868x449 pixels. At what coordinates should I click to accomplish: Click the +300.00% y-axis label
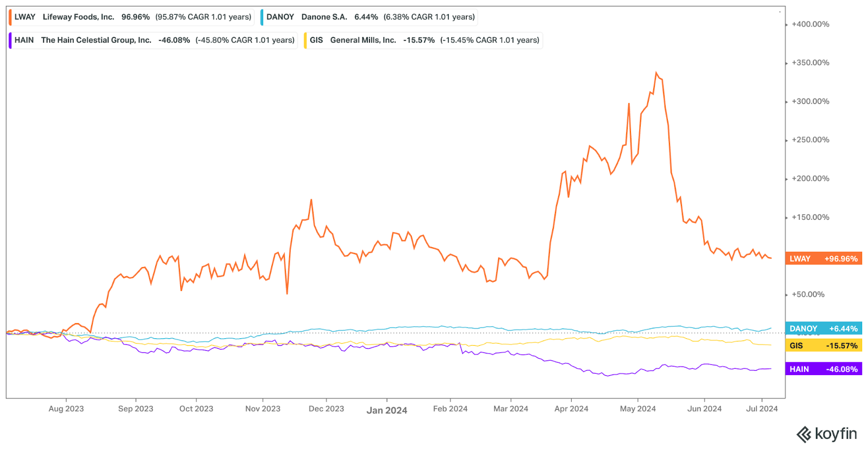click(x=810, y=102)
